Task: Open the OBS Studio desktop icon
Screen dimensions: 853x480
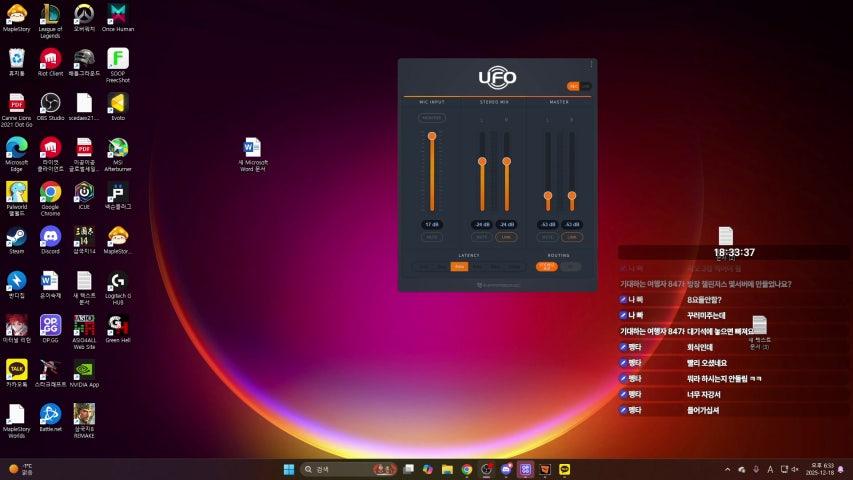Action: [50, 102]
